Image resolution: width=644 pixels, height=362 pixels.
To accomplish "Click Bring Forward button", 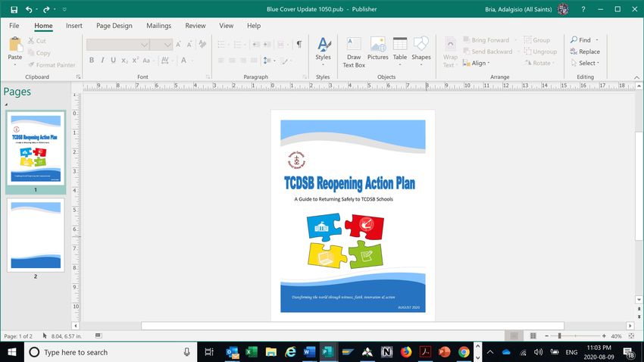I will [x=486, y=40].
